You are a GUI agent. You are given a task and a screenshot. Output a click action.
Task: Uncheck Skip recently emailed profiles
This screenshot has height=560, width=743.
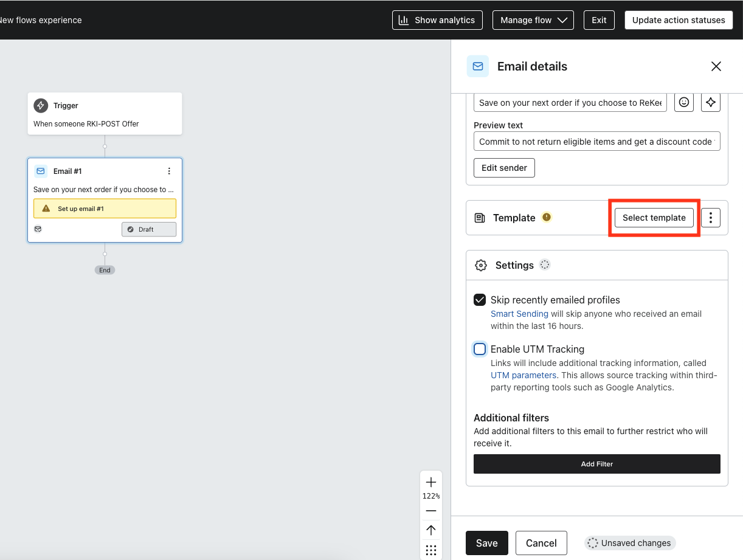480,300
